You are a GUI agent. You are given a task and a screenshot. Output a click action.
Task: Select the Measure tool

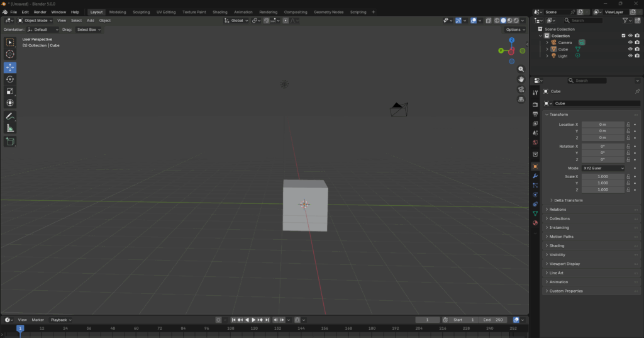pyautogui.click(x=10, y=128)
